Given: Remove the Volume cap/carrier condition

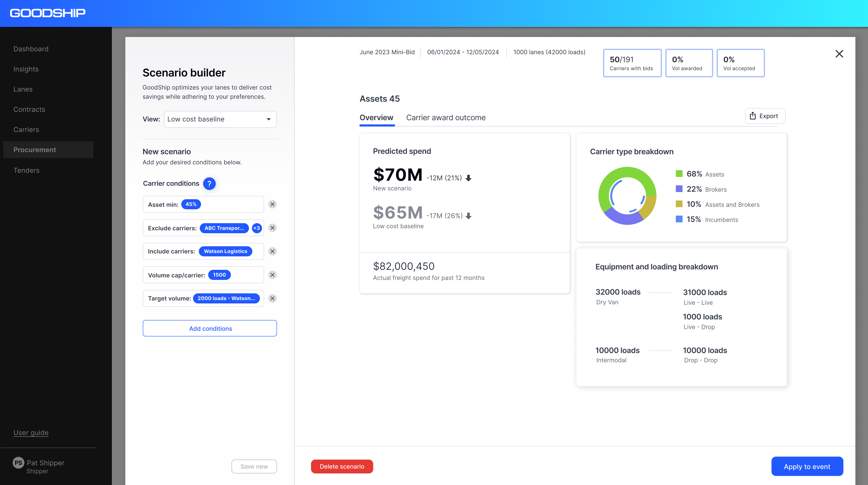Looking at the screenshot, I should click(x=272, y=275).
